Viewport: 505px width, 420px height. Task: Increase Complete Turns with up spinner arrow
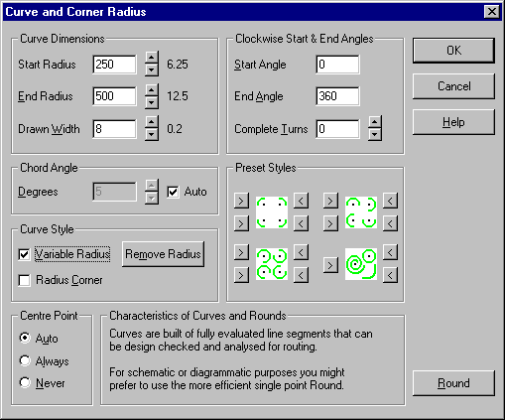click(x=375, y=122)
